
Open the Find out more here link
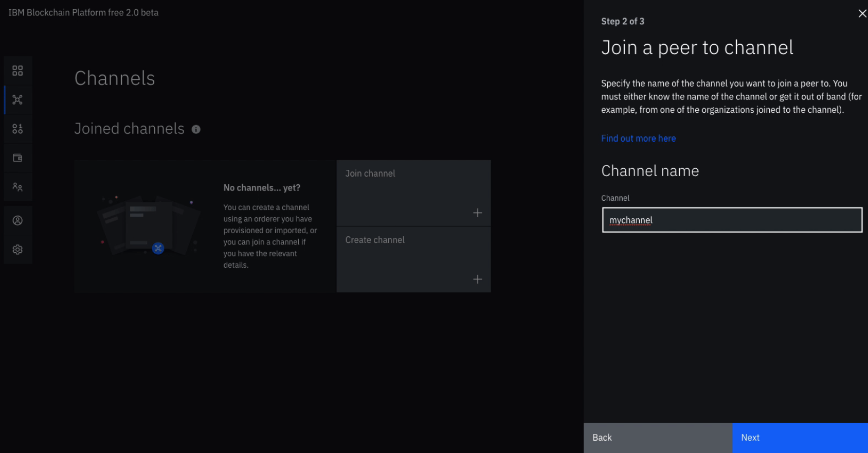tap(638, 138)
